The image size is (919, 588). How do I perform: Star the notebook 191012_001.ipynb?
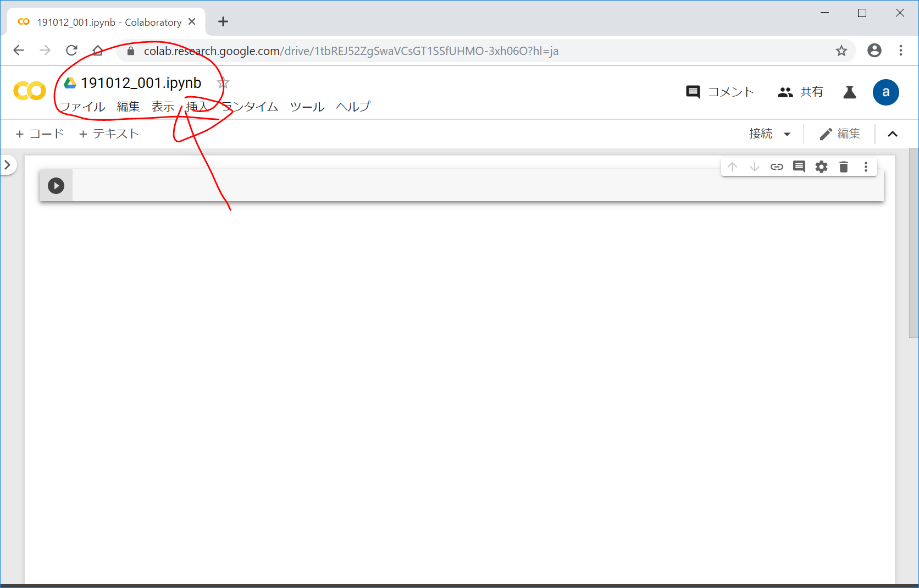[x=223, y=84]
